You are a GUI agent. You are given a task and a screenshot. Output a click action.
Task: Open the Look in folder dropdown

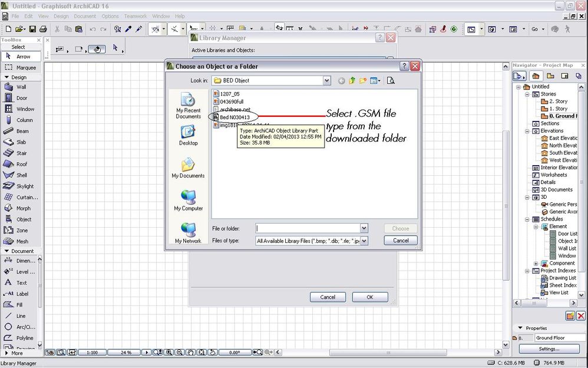pos(326,80)
